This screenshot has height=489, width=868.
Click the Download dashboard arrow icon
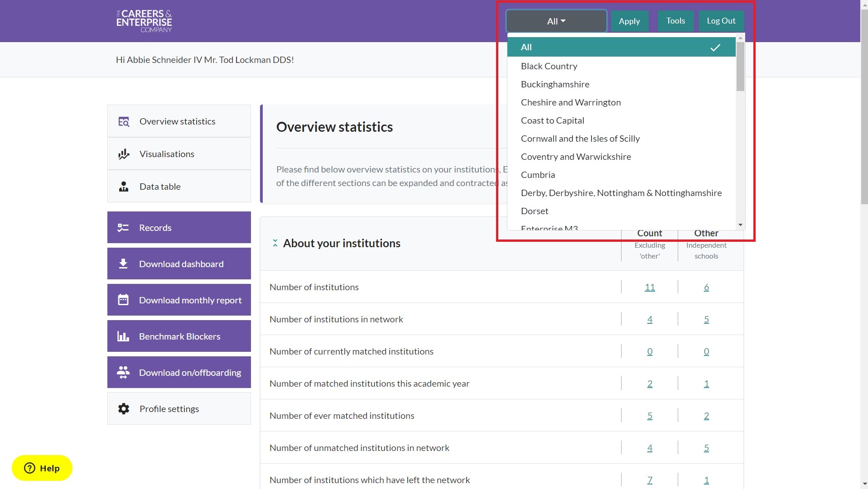[123, 264]
